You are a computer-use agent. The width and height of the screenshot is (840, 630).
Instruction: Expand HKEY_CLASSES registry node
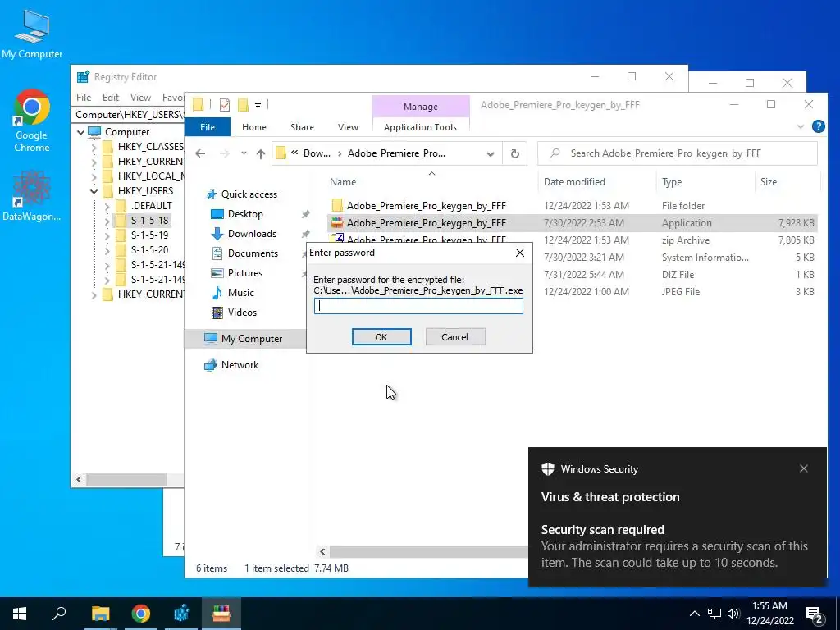click(94, 147)
